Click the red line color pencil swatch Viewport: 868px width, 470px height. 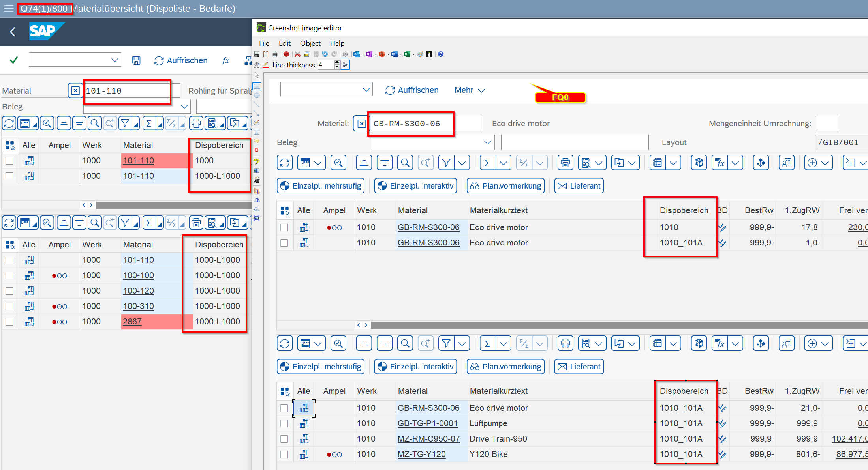tap(266, 65)
